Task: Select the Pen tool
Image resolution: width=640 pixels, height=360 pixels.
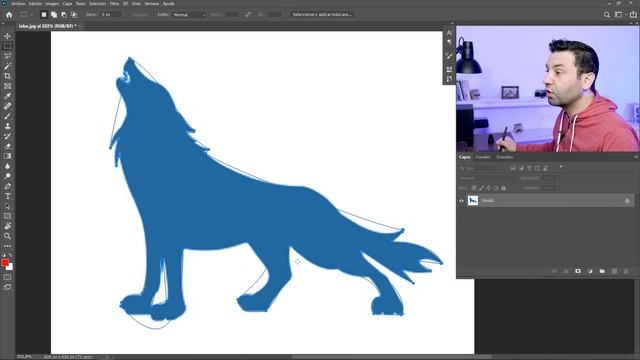Action: click(7, 186)
